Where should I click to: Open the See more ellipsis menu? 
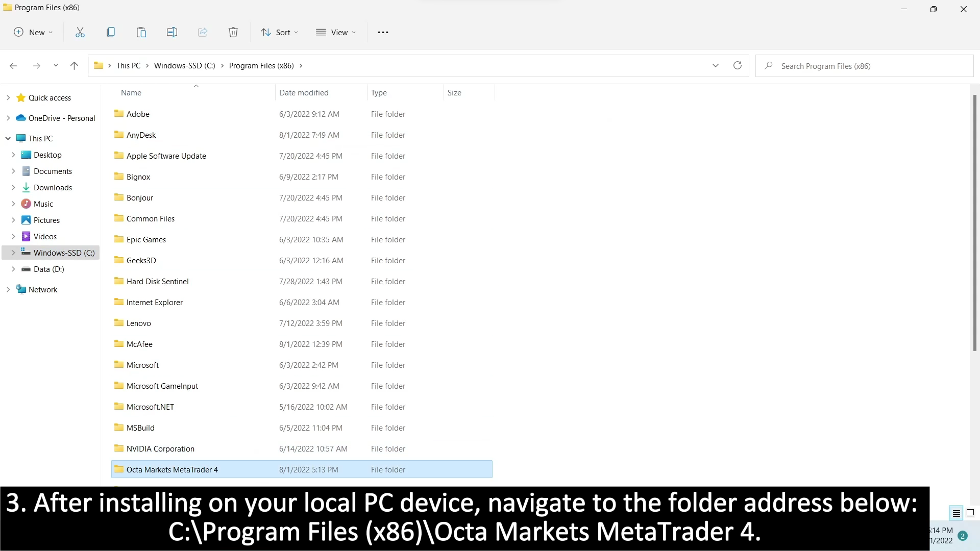tap(383, 32)
